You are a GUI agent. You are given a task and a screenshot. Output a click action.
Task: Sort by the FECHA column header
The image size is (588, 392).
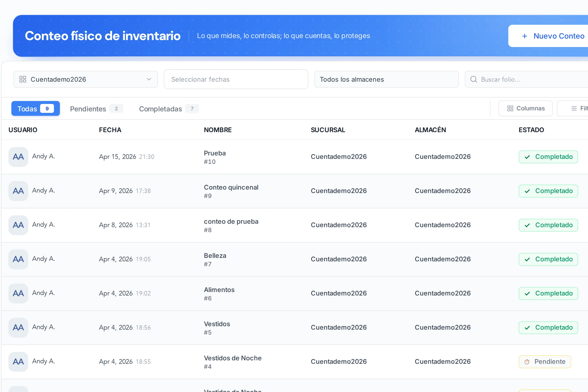pos(110,130)
